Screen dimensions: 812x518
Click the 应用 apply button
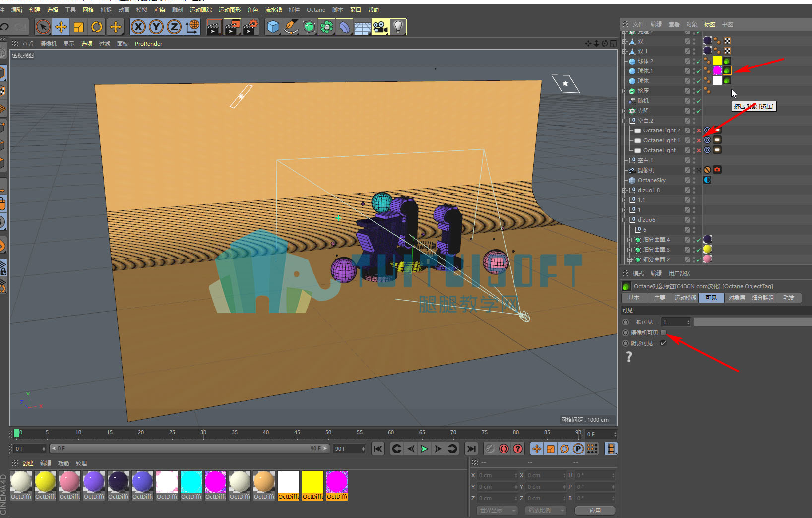(595, 511)
